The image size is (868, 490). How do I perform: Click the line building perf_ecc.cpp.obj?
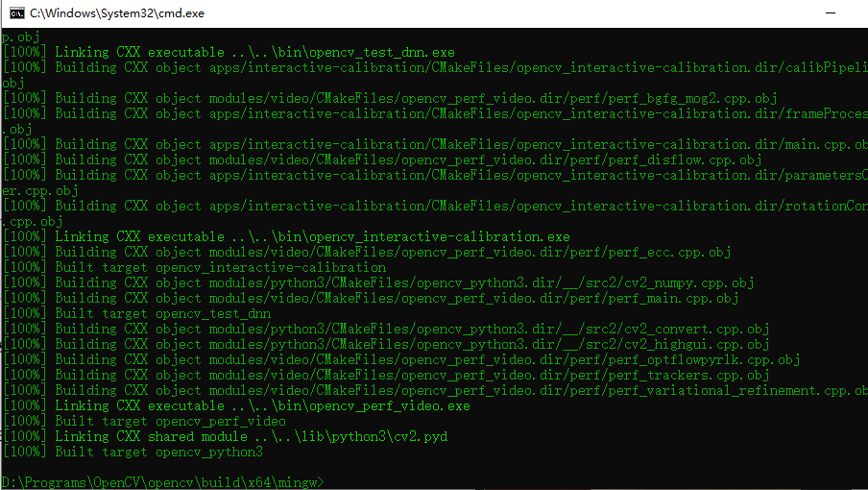tap(367, 252)
